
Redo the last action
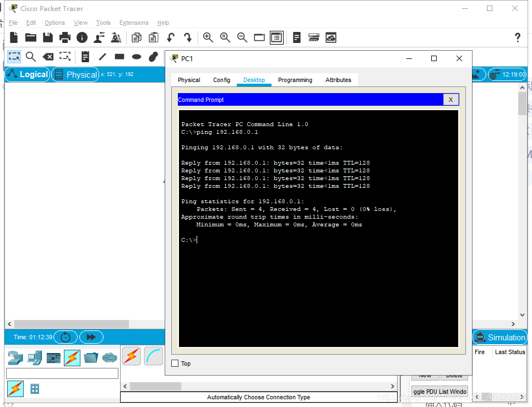point(188,37)
